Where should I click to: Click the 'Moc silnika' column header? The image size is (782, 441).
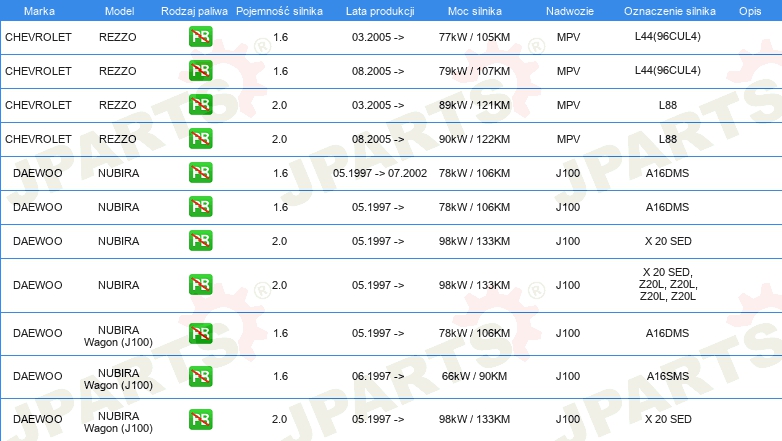[475, 11]
